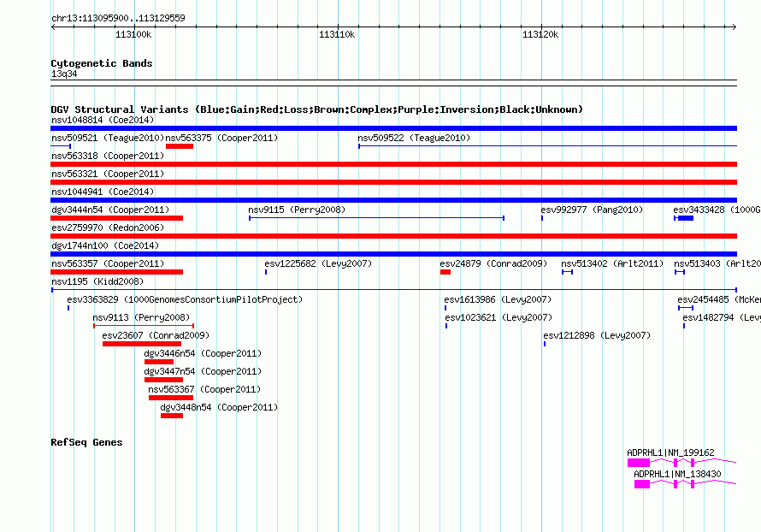Select the esv2759970 Redon2006 red bar

(x=393, y=236)
